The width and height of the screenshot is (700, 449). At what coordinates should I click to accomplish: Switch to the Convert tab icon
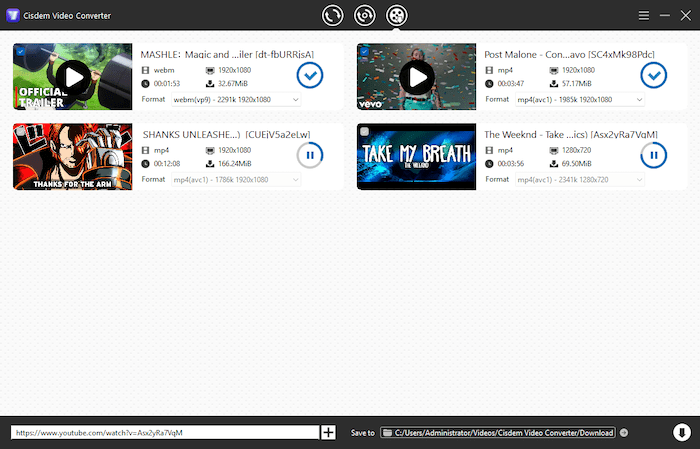[333, 16]
